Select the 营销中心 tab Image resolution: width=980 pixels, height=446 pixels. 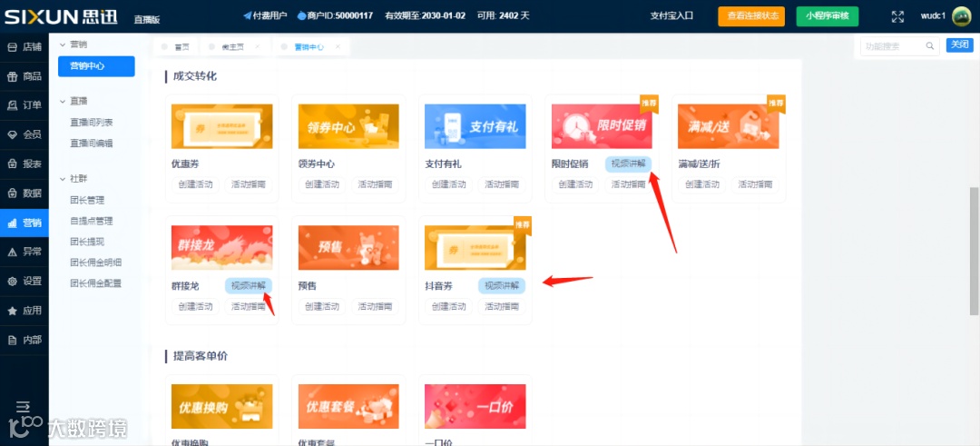pos(309,47)
